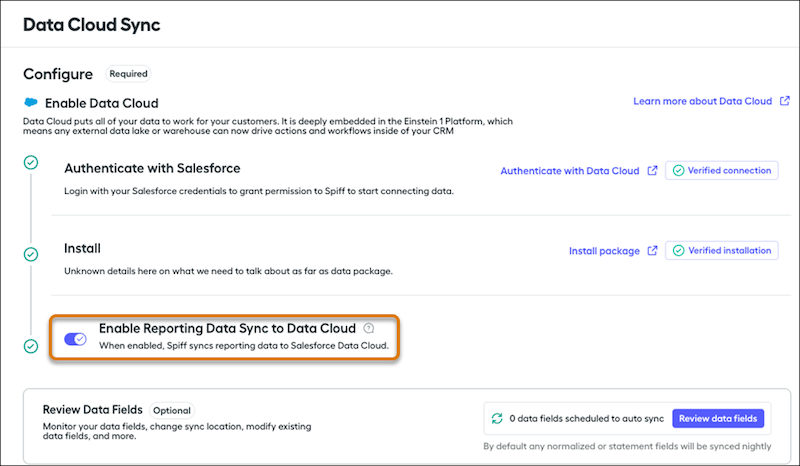Click the 'Unknown details here' install description
The width and height of the screenshot is (800, 466).
228,271
